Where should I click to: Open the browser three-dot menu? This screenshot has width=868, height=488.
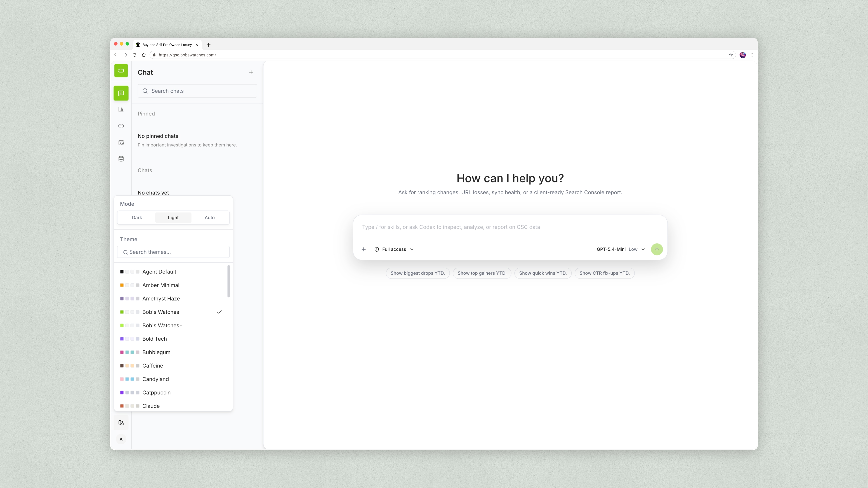pyautogui.click(x=752, y=55)
